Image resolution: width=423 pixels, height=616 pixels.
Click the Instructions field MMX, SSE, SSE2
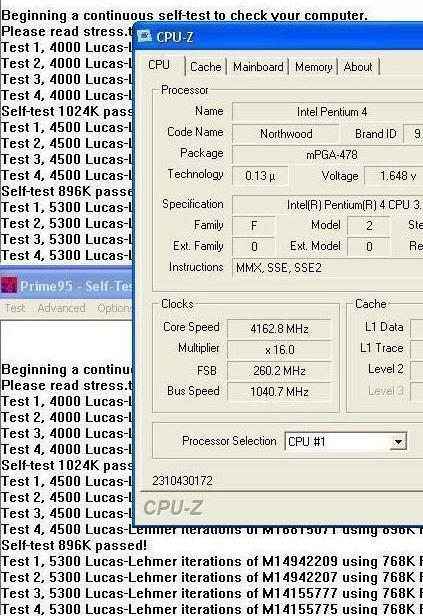click(328, 268)
